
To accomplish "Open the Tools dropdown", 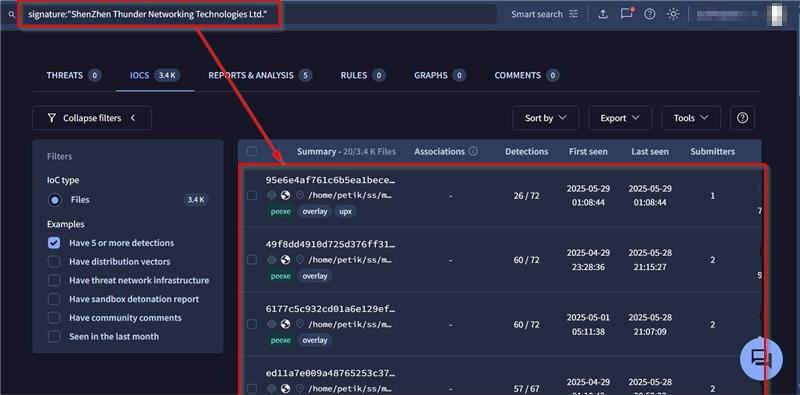I will point(691,118).
